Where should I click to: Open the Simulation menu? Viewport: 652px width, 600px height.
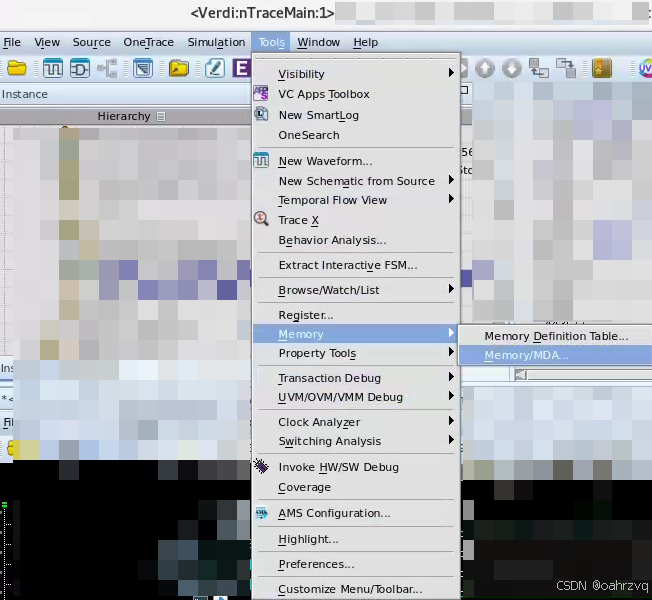click(216, 42)
